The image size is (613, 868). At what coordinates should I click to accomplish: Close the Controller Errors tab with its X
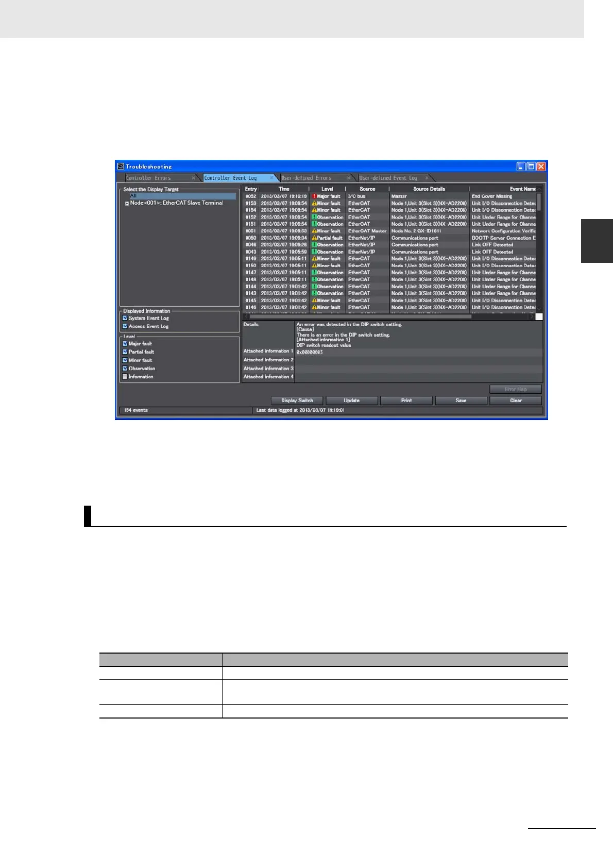click(194, 178)
